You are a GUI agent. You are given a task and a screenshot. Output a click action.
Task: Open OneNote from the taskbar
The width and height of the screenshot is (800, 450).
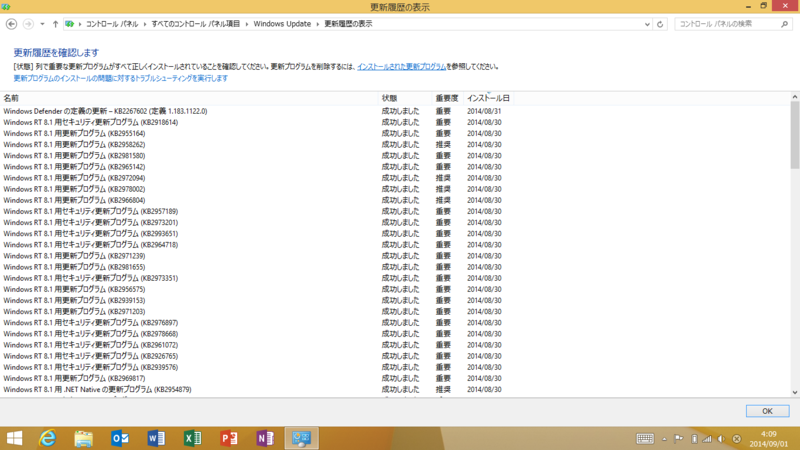pos(265,438)
